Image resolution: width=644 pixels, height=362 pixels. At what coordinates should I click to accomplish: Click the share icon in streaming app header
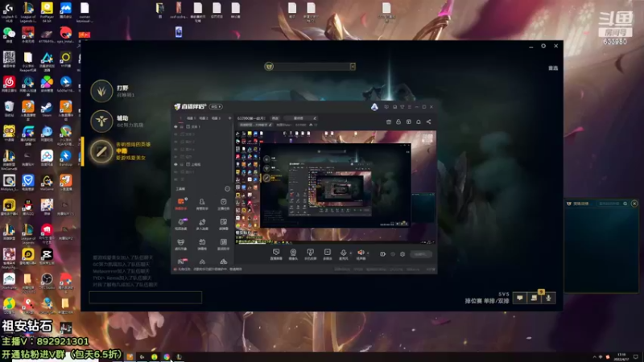428,122
